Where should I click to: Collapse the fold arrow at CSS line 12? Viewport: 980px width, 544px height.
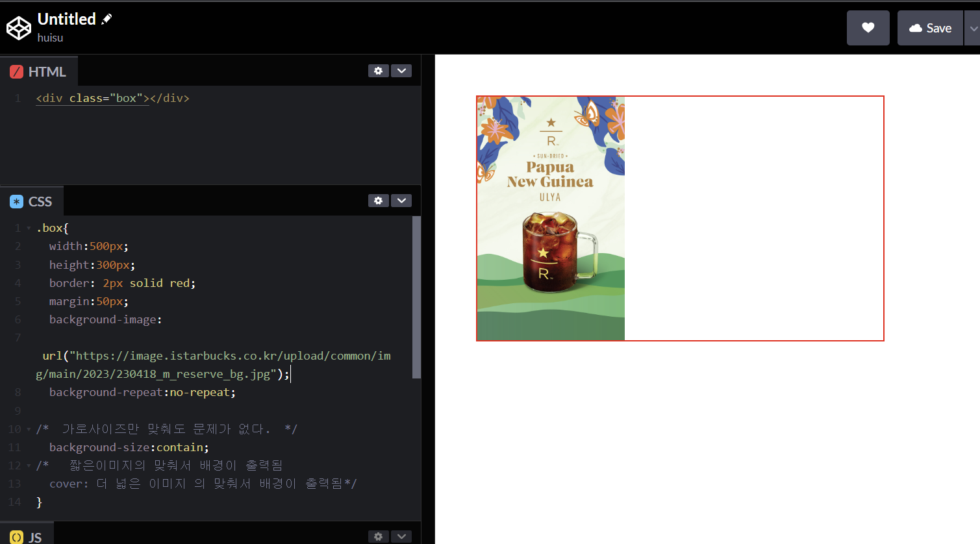point(29,466)
